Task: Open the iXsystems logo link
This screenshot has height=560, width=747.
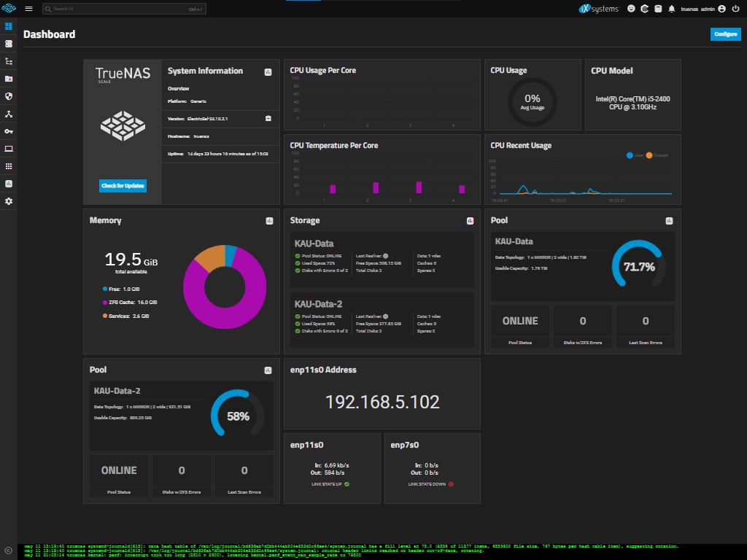Action: point(598,9)
